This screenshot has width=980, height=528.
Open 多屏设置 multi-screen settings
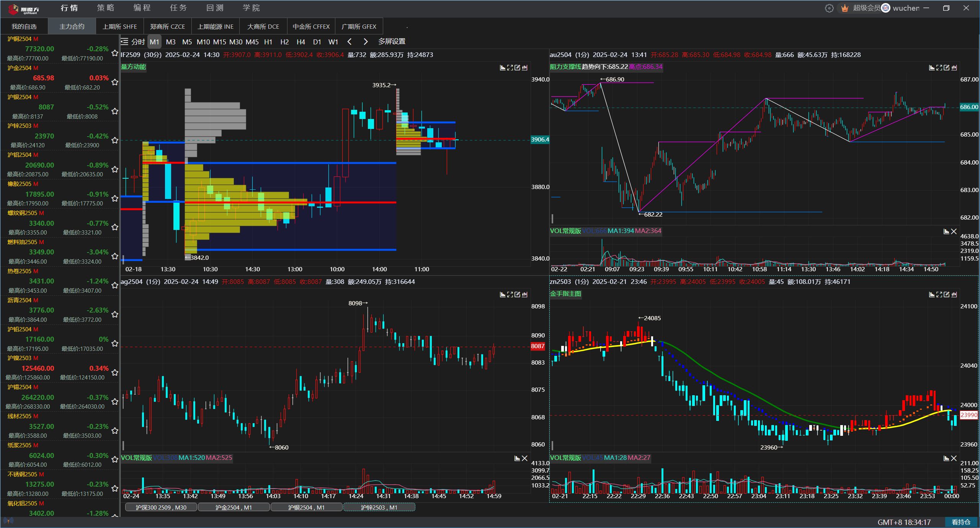pos(392,41)
